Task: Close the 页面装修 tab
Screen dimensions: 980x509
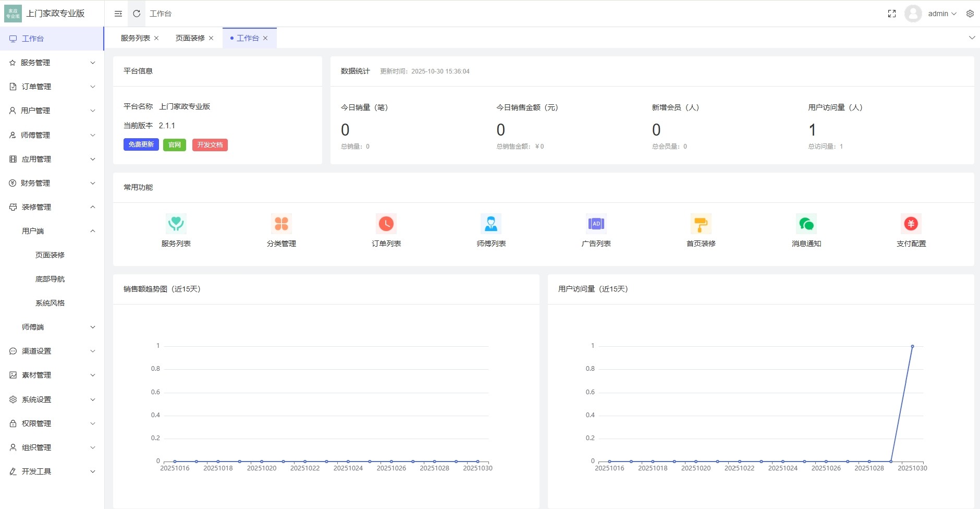Action: (x=211, y=38)
